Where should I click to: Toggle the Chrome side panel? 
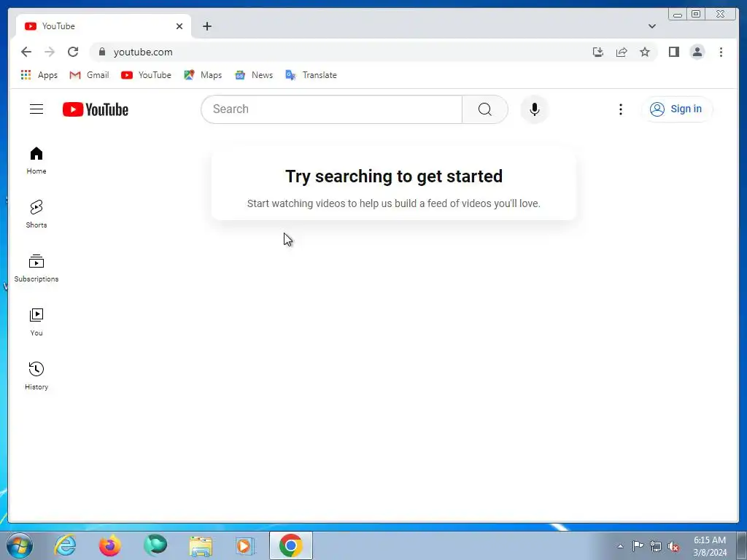673,52
